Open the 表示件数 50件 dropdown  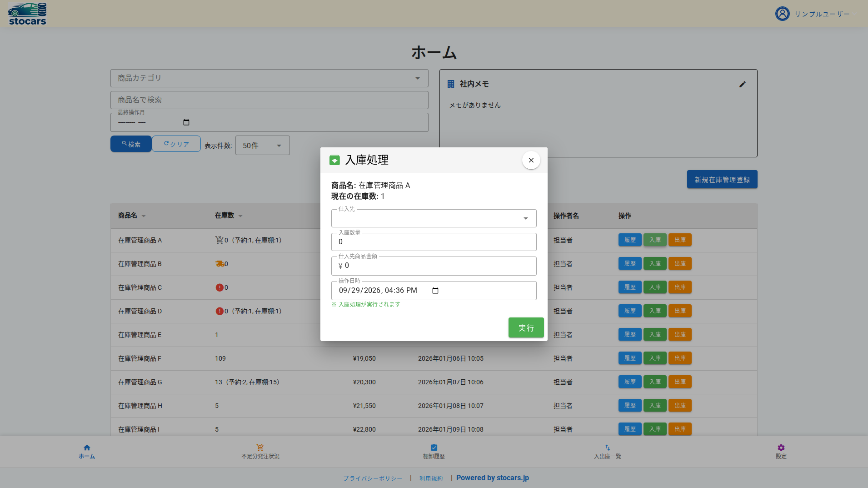263,146
